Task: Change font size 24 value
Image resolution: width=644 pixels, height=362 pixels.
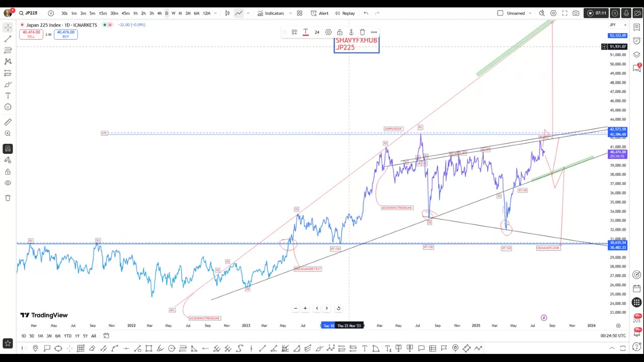Action: pyautogui.click(x=317, y=32)
